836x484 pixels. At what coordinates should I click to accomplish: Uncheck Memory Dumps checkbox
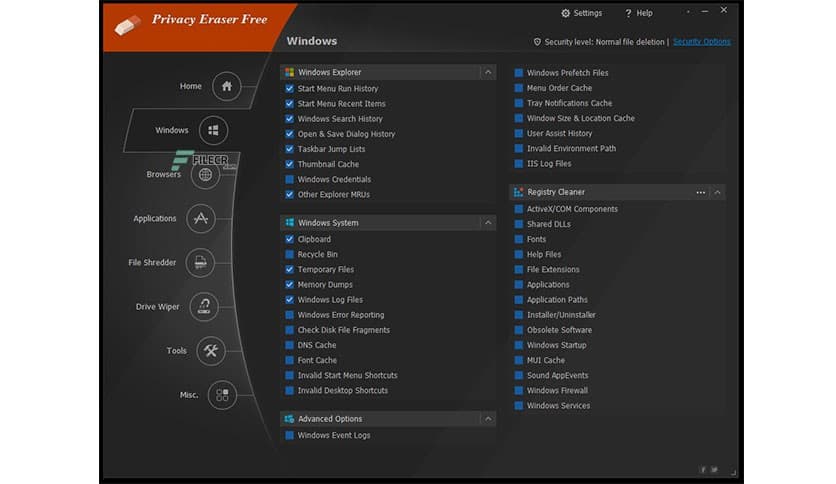[x=290, y=285]
